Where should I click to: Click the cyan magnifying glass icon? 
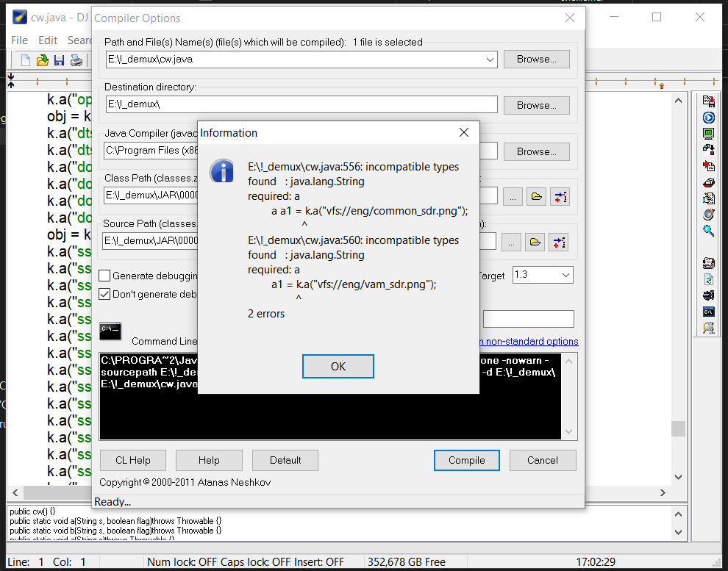click(708, 231)
